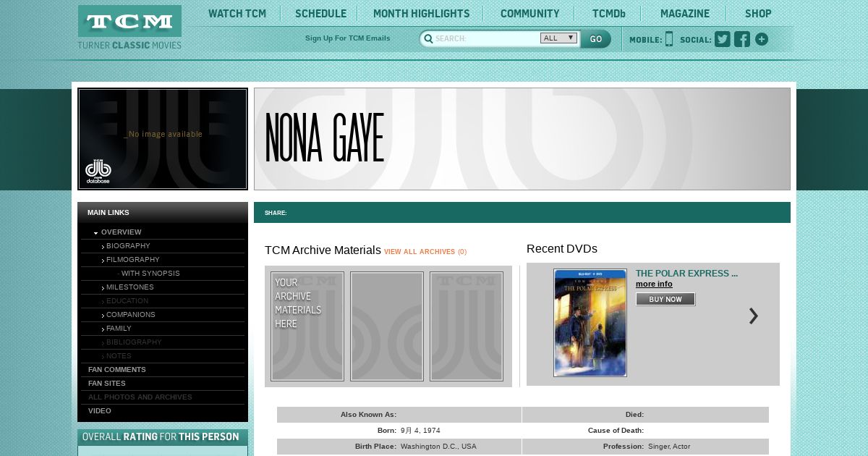Image resolution: width=868 pixels, height=456 pixels.
Task: Open FAN SITES sidebar link
Action: 107,384
